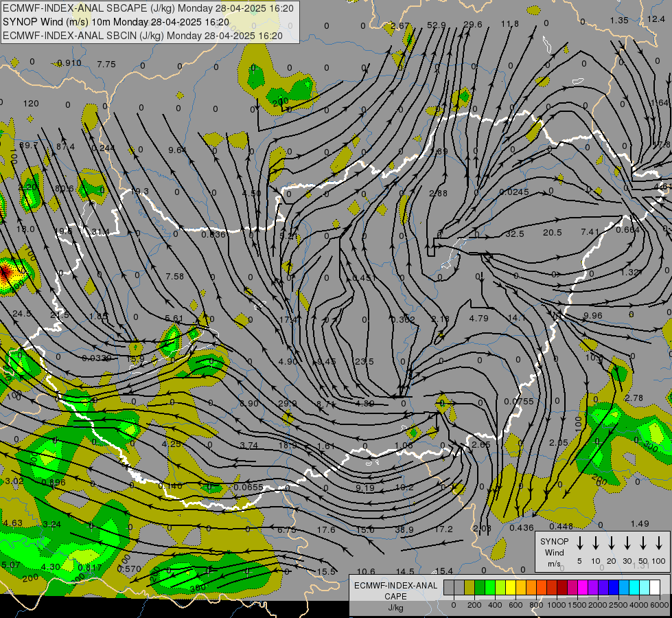
Task: Click the 4.63 value at lower left
Action: click(x=12, y=523)
